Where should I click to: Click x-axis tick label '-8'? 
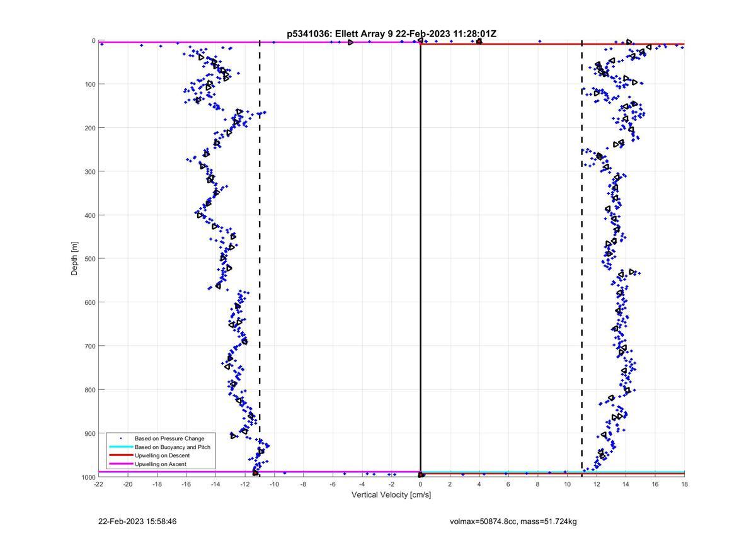coord(304,484)
